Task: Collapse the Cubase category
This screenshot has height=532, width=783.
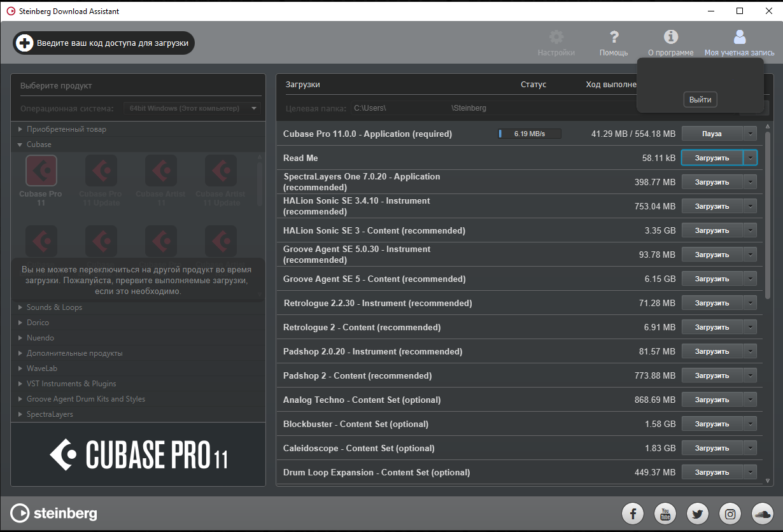Action: click(x=20, y=144)
